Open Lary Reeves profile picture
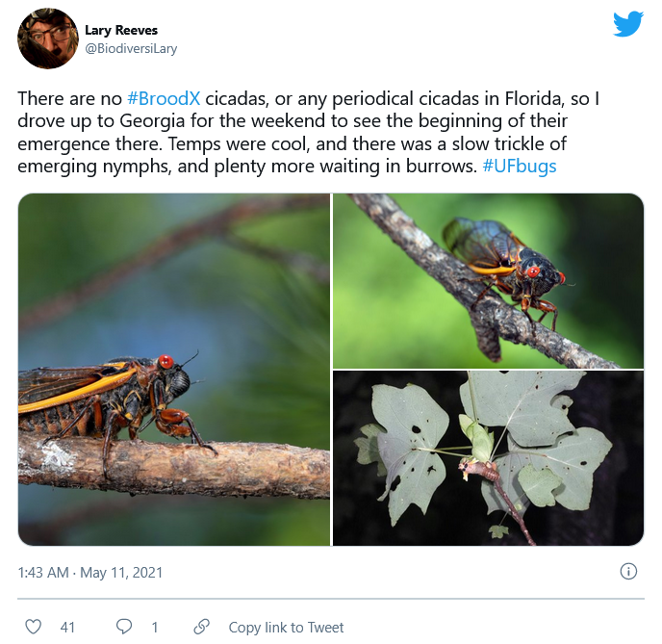 click(48, 39)
